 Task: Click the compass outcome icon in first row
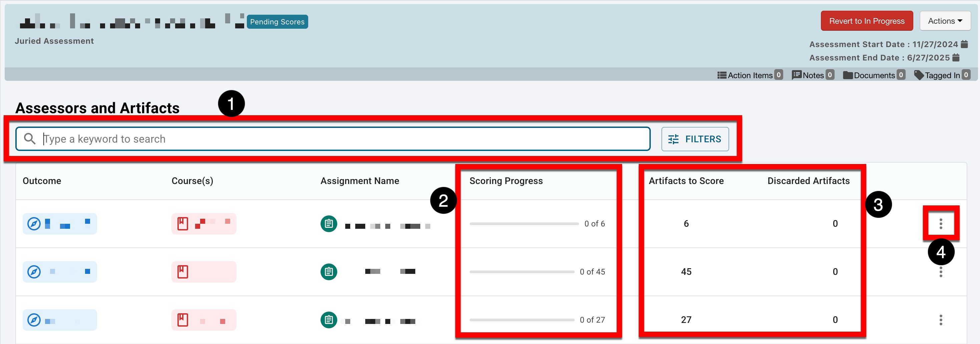(x=34, y=224)
